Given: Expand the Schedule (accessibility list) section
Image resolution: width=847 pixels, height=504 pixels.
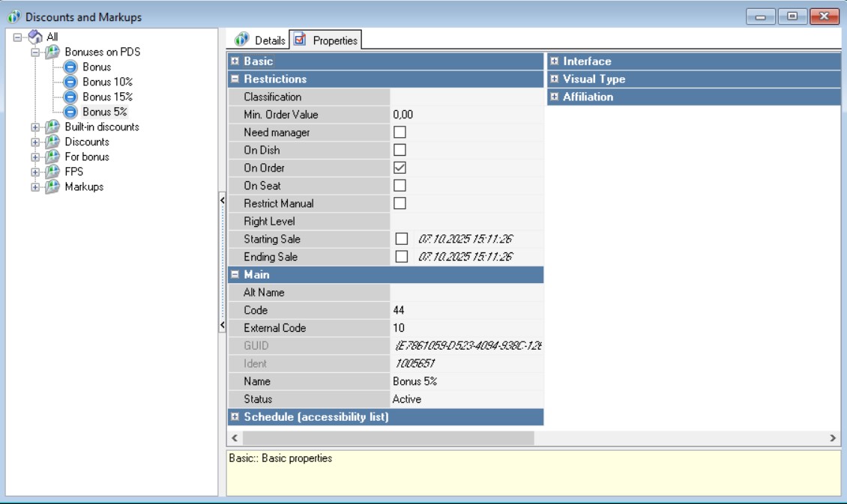Looking at the screenshot, I should pos(235,417).
